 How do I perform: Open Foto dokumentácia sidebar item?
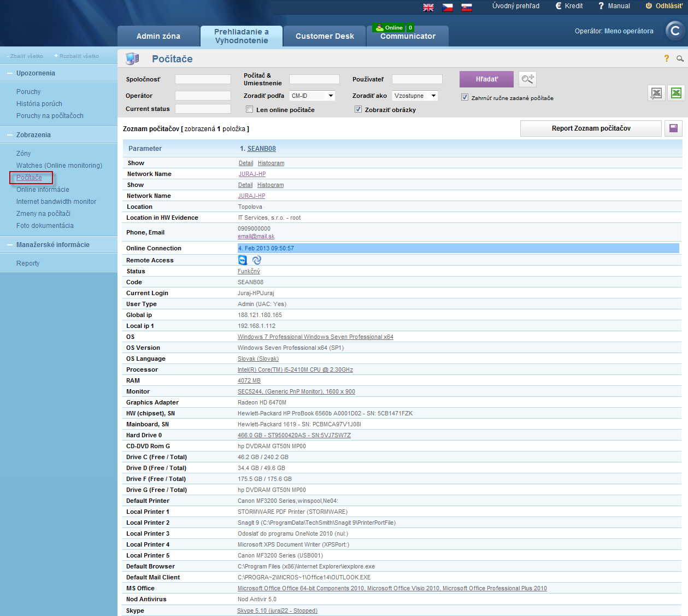[x=45, y=226]
